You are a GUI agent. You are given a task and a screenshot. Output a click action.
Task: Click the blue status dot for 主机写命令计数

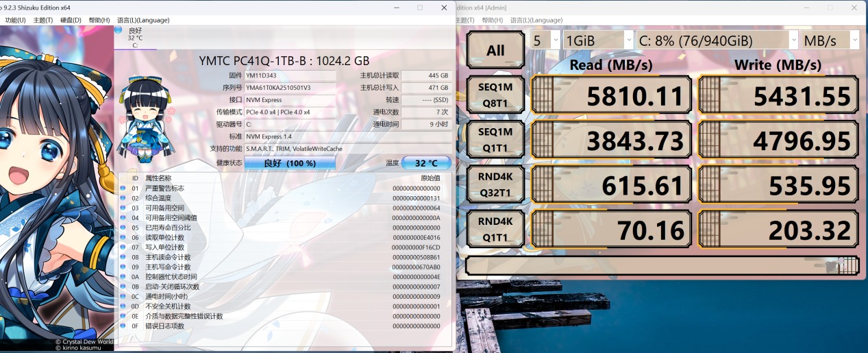123,267
